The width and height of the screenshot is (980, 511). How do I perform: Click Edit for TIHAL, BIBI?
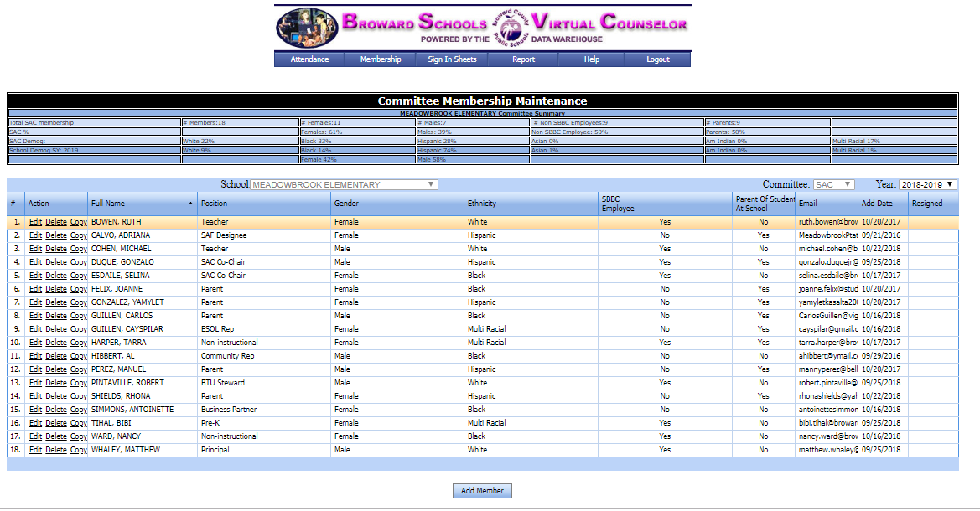tap(35, 424)
